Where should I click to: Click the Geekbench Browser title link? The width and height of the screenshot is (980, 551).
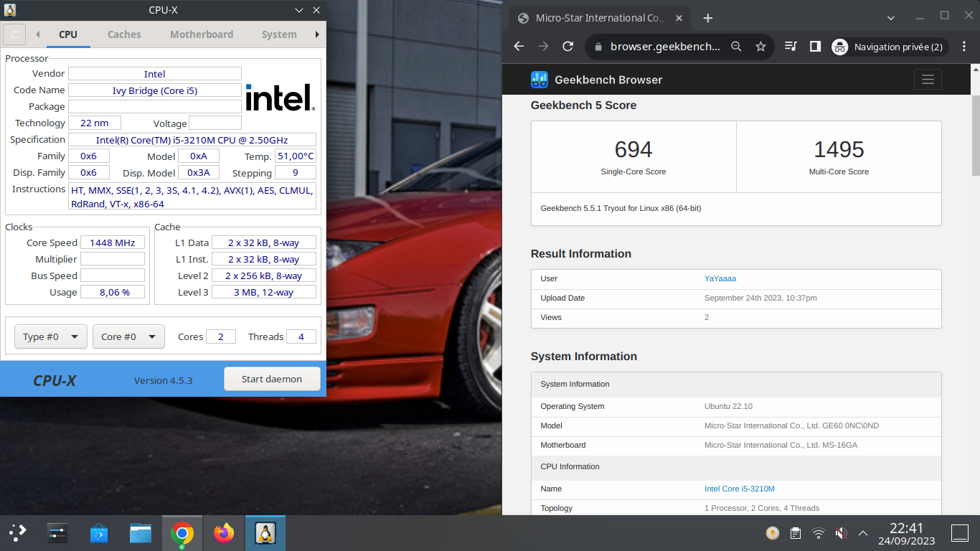pos(608,80)
